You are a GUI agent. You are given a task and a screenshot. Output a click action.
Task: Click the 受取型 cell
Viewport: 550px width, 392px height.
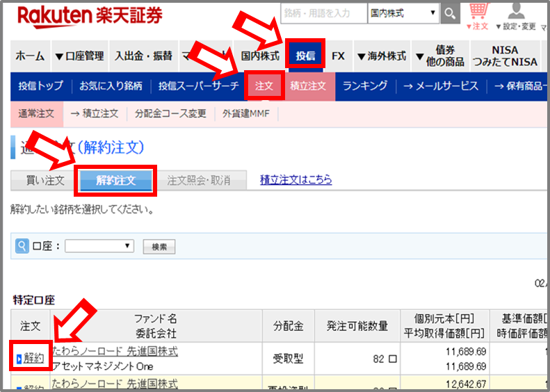click(288, 359)
